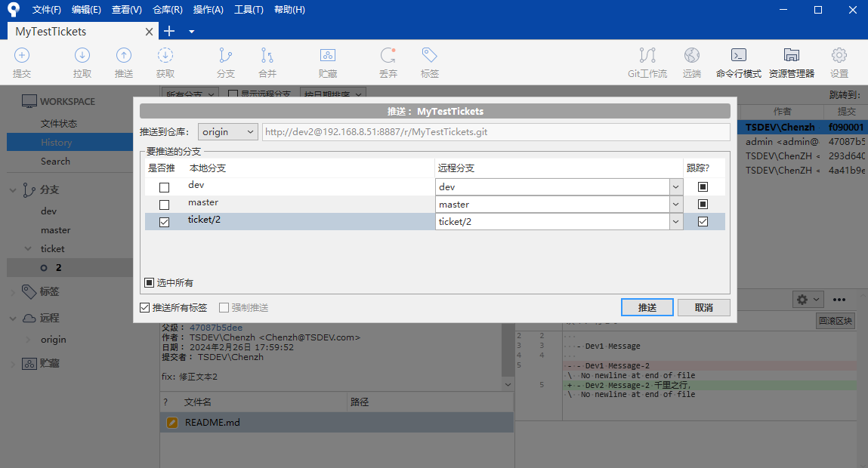Open parent commit link 47087b5dee
The height and width of the screenshot is (468, 868).
coord(216,328)
